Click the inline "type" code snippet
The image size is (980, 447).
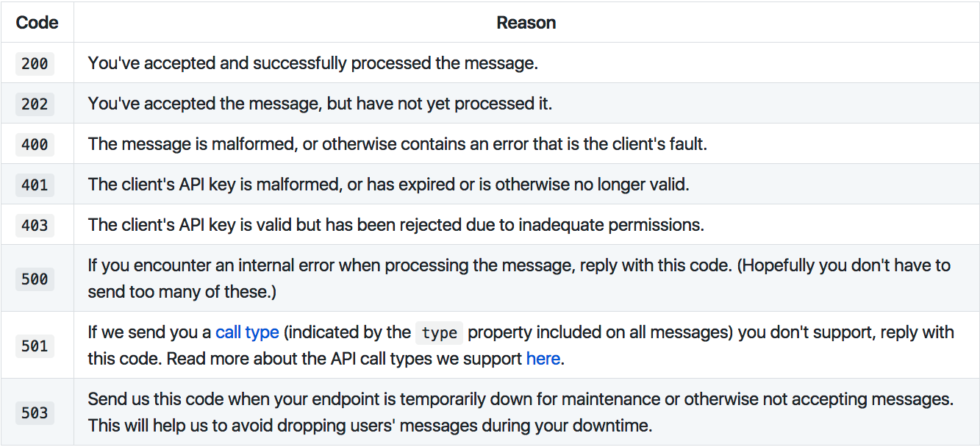click(440, 333)
